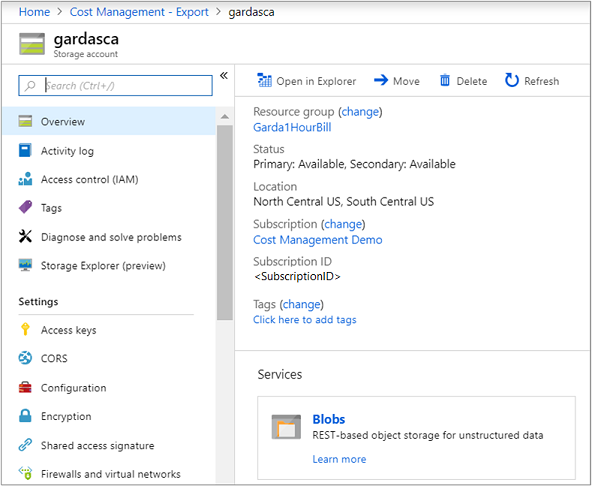
Task: Click the Overview icon in sidebar
Action: pos(25,121)
